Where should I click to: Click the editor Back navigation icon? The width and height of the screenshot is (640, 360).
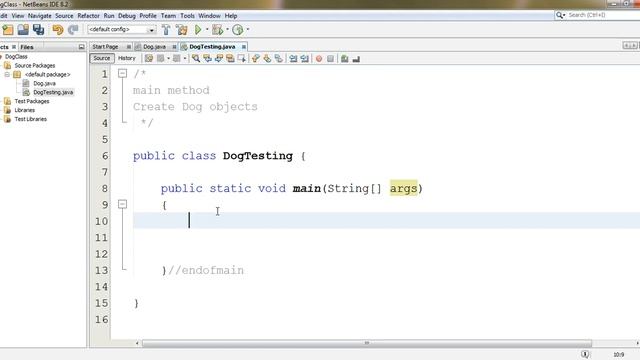[161, 59]
